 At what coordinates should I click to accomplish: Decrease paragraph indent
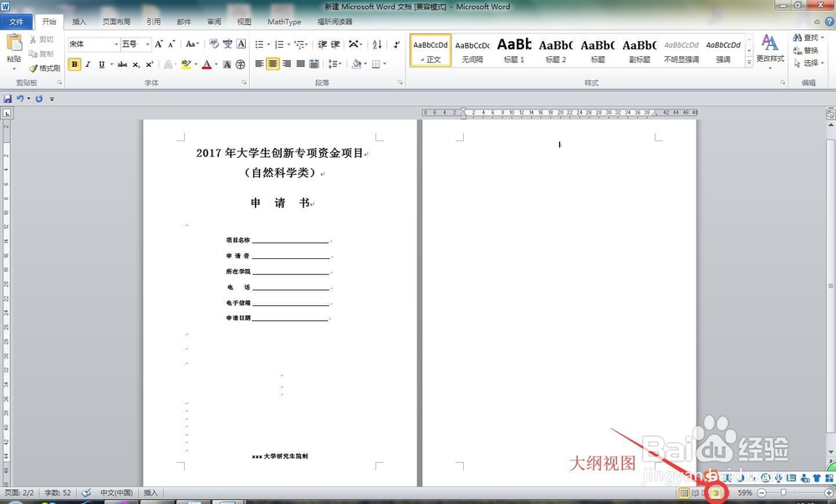[x=322, y=44]
